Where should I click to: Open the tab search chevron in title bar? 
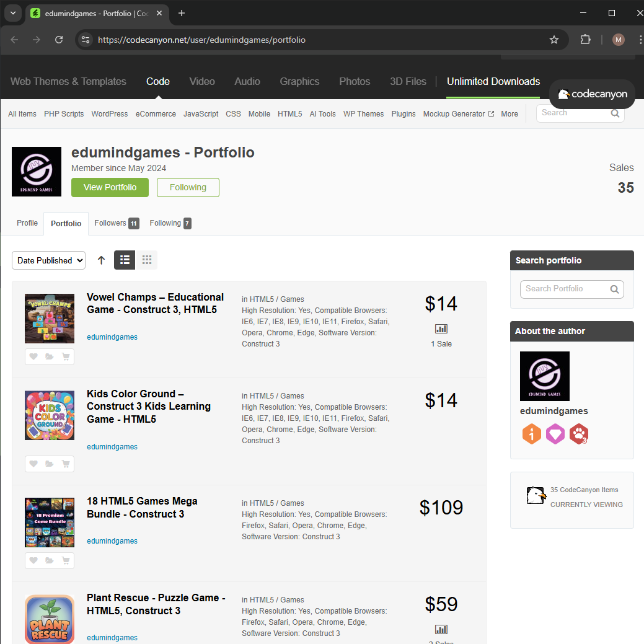(x=13, y=13)
